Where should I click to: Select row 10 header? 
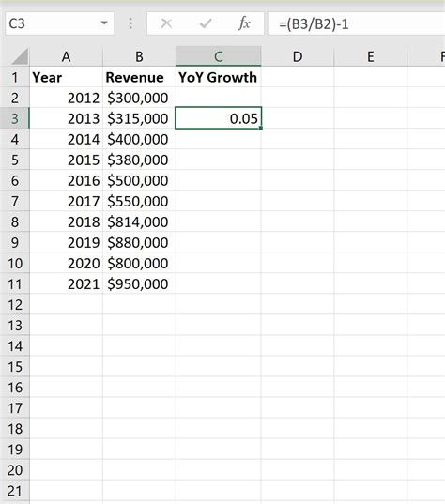[x=15, y=263]
